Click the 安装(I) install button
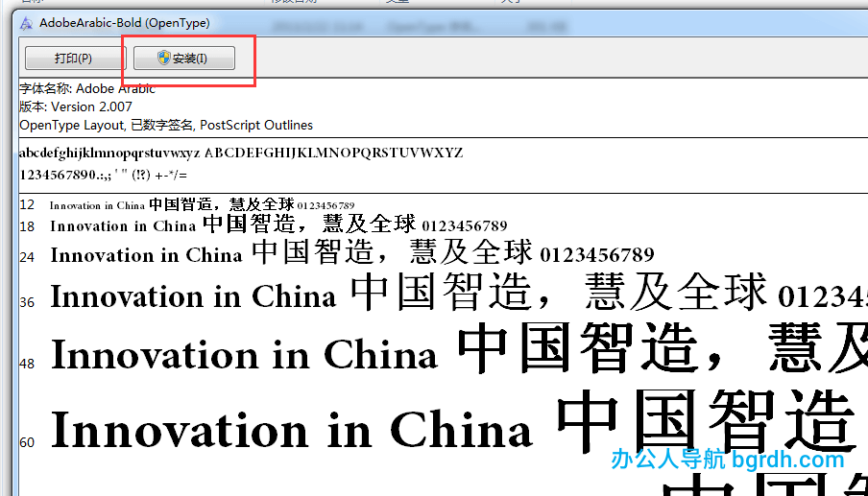868x496 pixels. 184,59
